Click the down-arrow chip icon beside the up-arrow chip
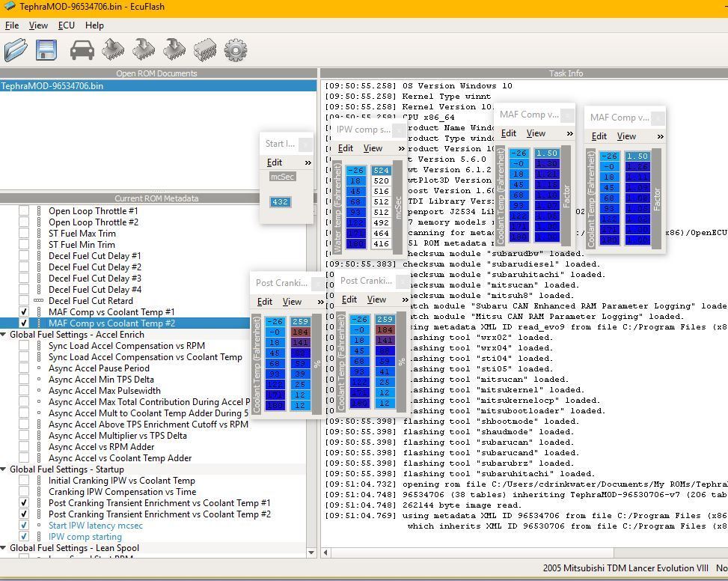 click(x=144, y=50)
